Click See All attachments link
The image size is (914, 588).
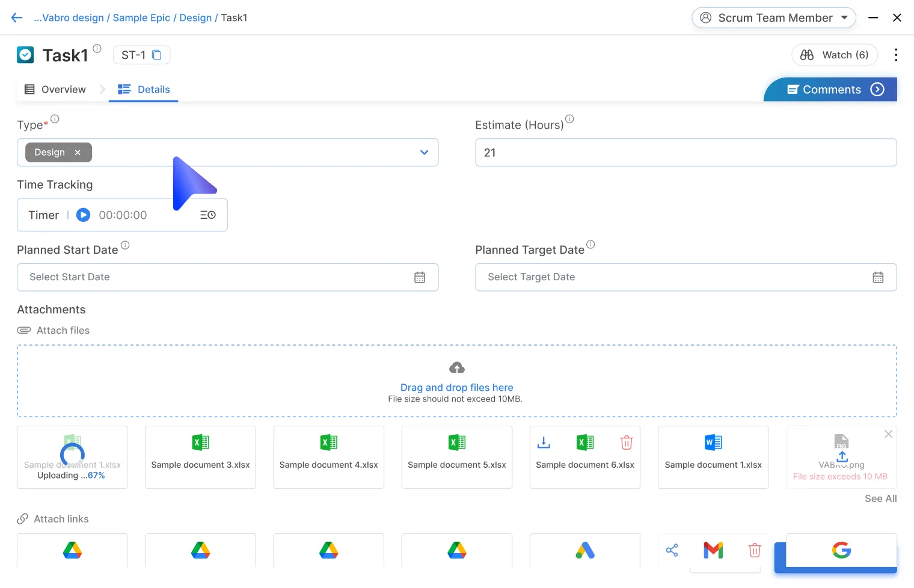(880, 498)
